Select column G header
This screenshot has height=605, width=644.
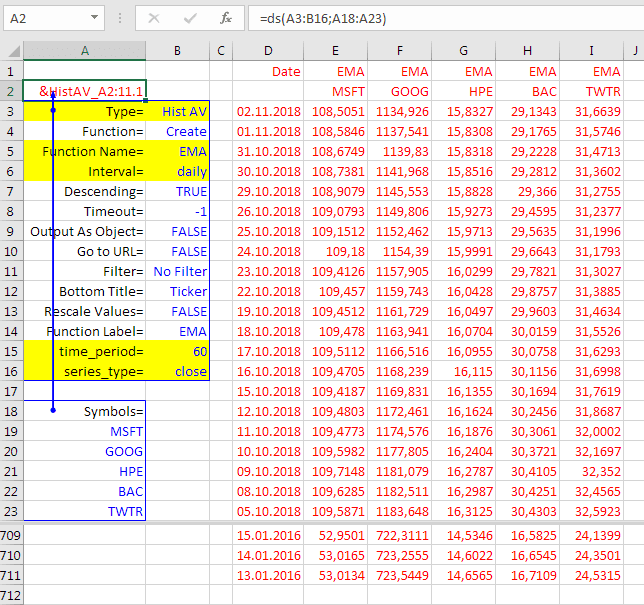pos(464,51)
